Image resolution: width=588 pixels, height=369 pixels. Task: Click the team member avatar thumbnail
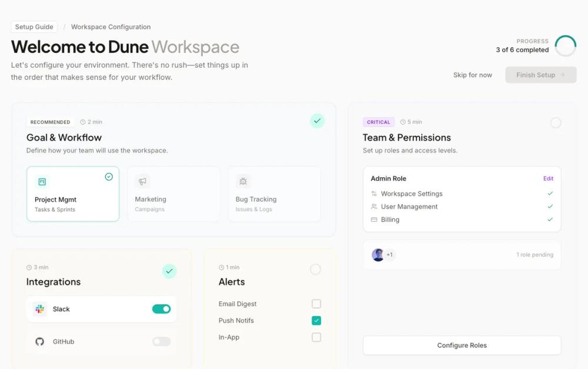click(x=378, y=254)
